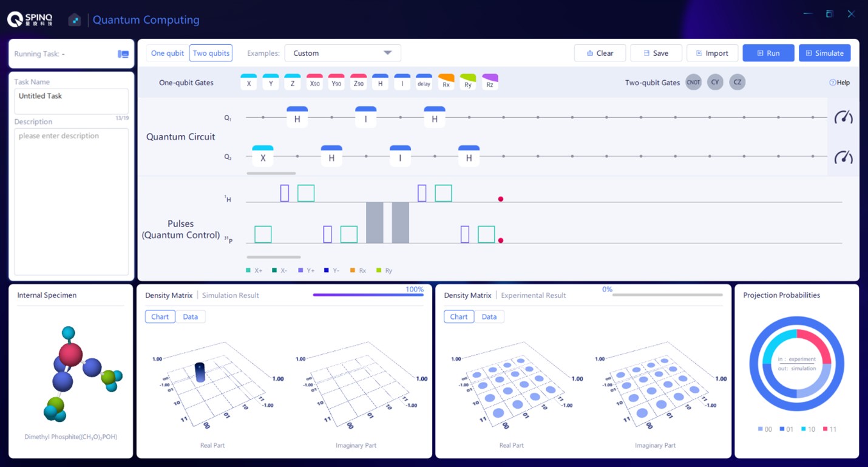Screen dimensions: 868x467
Task: Switch to One qubit mode
Action: click(168, 53)
